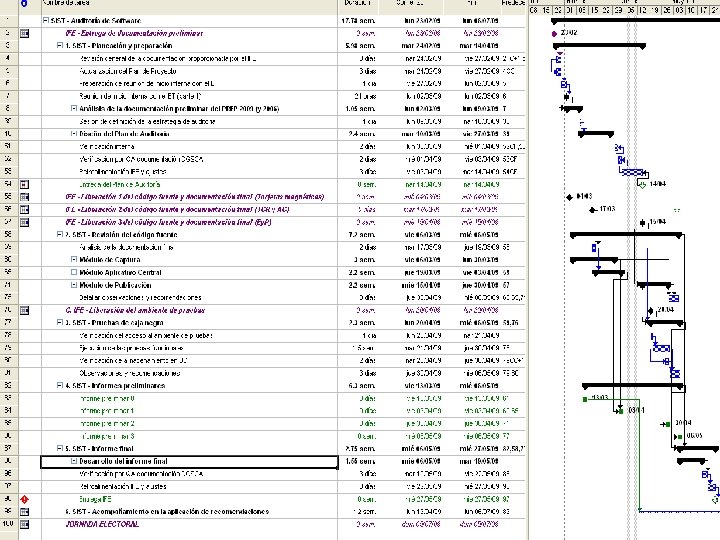Click the constraint icon on the 'Liberación 3 del código fuente' row

pyautogui.click(x=24, y=222)
